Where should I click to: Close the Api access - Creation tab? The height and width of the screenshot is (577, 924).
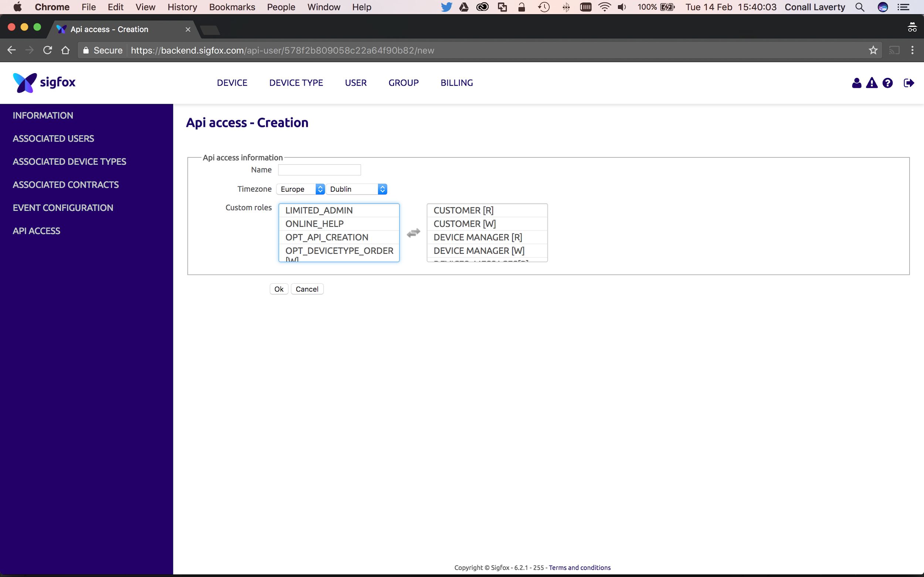coord(188,30)
